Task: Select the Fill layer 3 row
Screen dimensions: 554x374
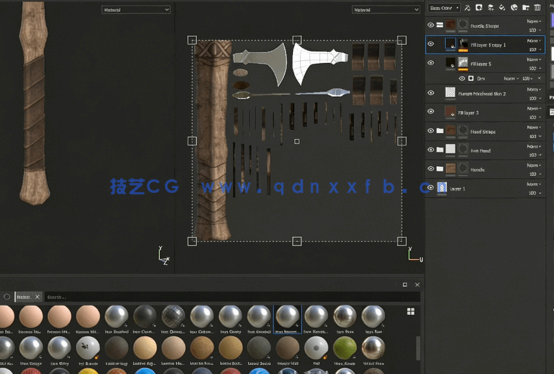Action: [x=485, y=112]
